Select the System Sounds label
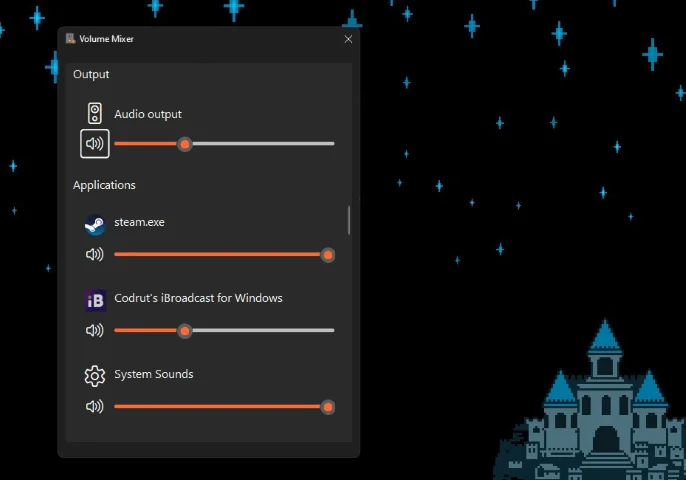Image resolution: width=686 pixels, height=480 pixels. pos(153,374)
